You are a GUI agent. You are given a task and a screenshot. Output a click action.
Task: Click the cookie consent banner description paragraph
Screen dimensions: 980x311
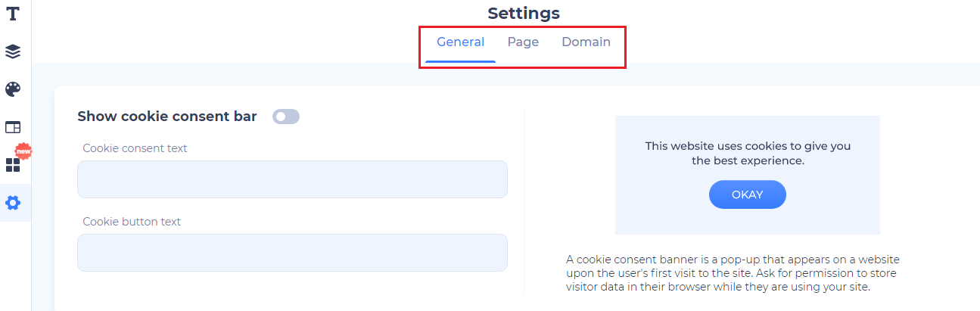(733, 273)
